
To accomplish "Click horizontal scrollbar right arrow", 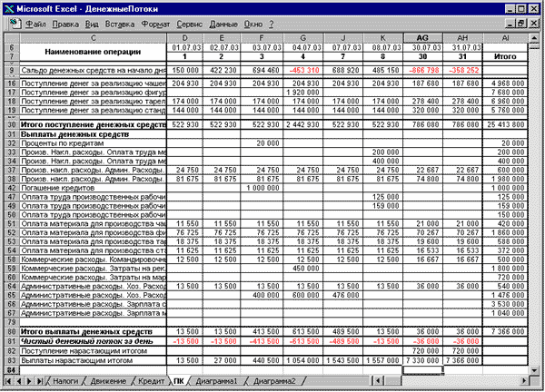I will [x=524, y=381].
